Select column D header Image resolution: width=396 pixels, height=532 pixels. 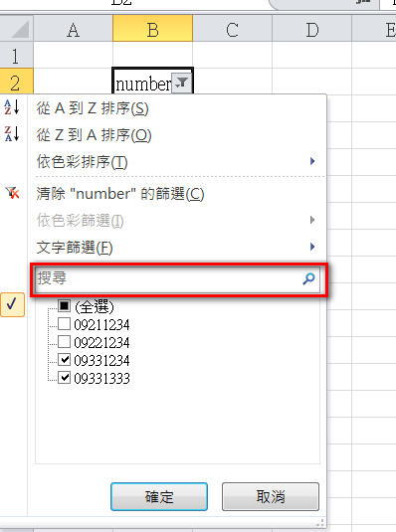[311, 29]
